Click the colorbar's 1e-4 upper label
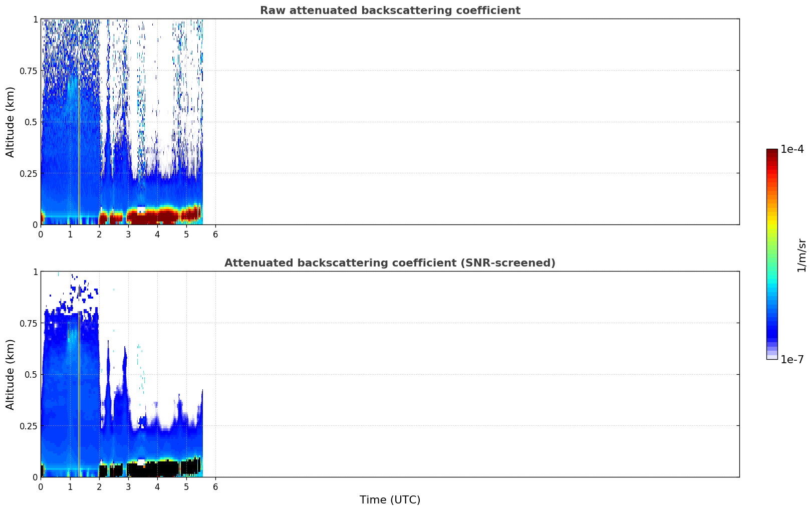The width and height of the screenshot is (812, 511). [792, 149]
